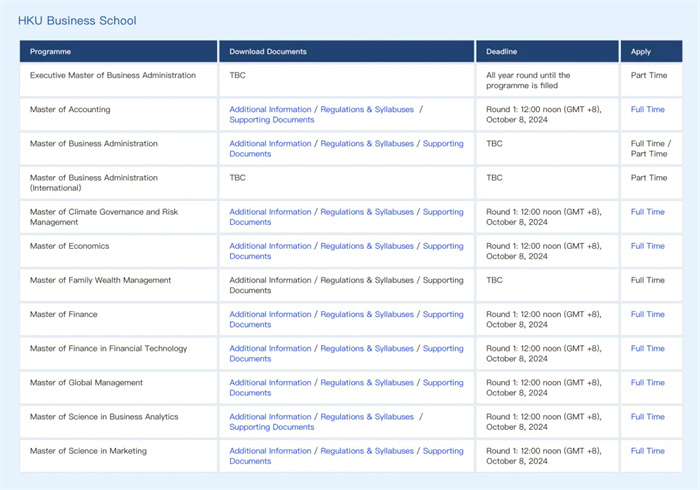Open Master of Accounting Regulations & Syllabuses
Screen dimensions: 700x490
pyautogui.click(x=367, y=109)
